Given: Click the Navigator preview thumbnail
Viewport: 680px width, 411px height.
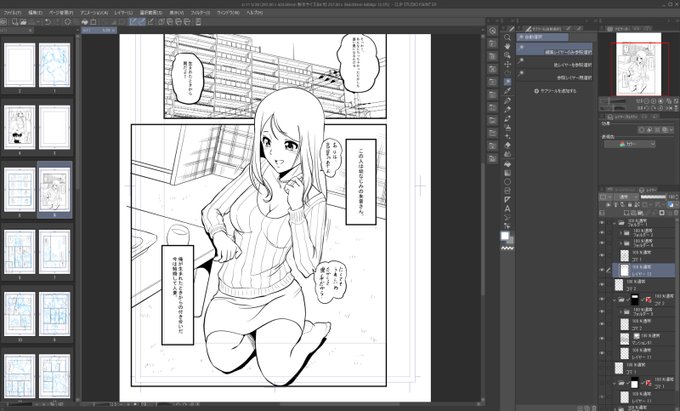Looking at the screenshot, I should (x=638, y=64).
